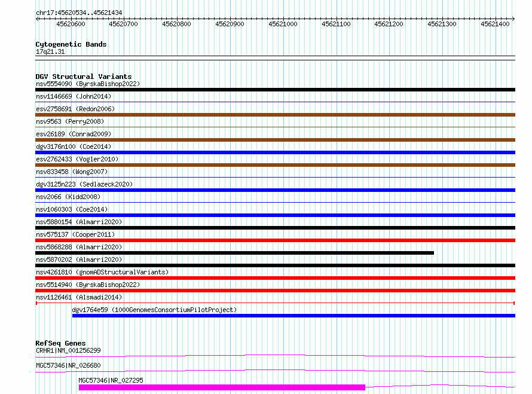
Task: Click the nsv5554090 (ByrskaBishop2022) variant label
Action: (88, 84)
